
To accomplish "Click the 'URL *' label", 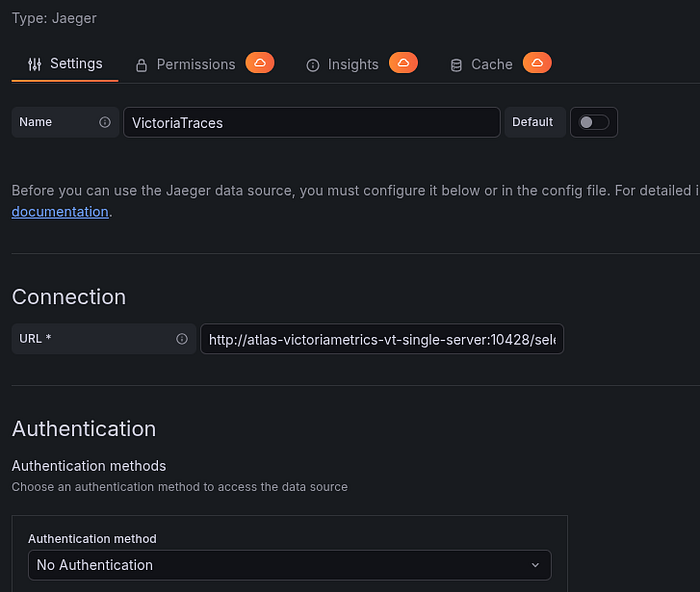I will pyautogui.click(x=35, y=339).
